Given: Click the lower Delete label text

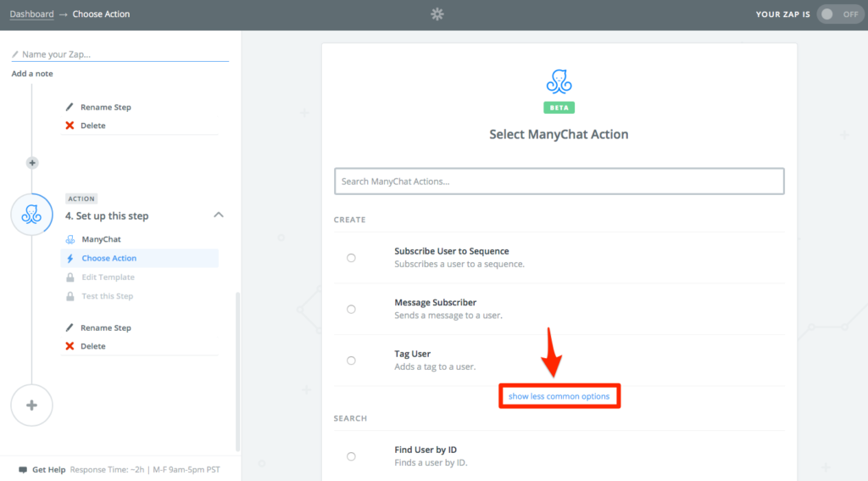Looking at the screenshot, I should 93,346.
